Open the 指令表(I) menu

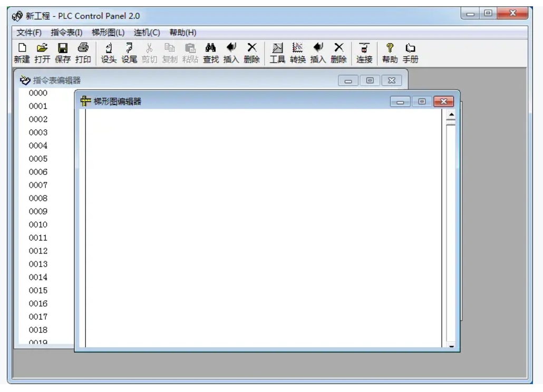point(66,33)
